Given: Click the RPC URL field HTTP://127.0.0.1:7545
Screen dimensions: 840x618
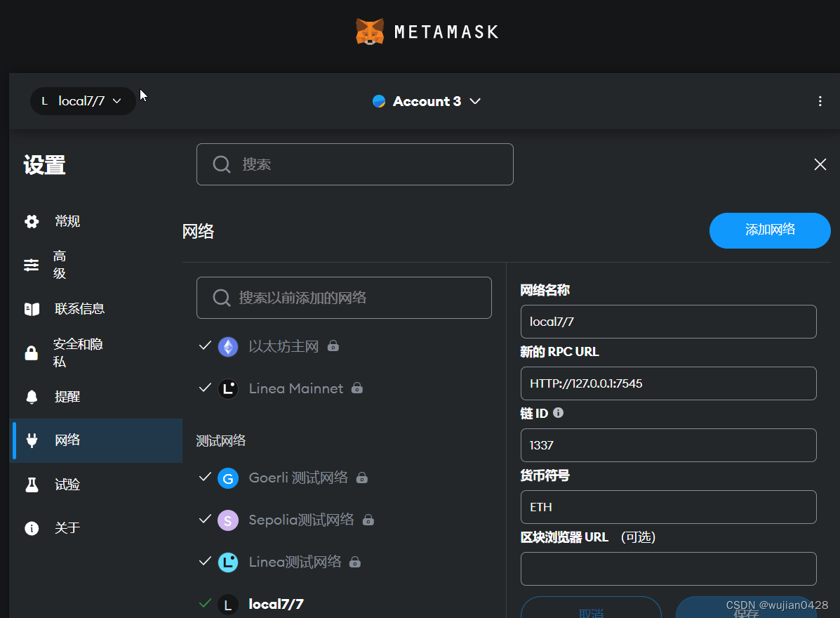Looking at the screenshot, I should pos(668,383).
